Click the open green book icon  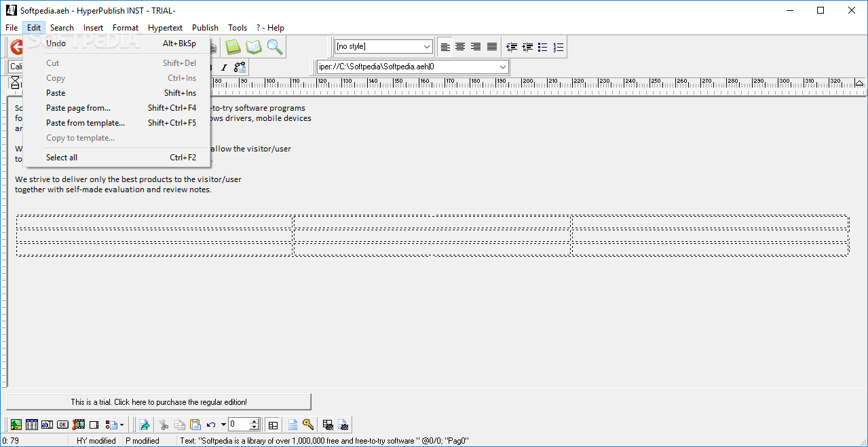tap(254, 47)
